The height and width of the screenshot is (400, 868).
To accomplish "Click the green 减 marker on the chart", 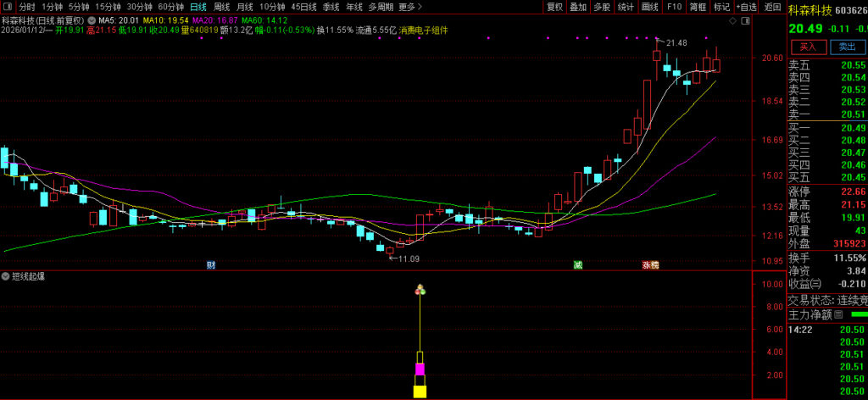I will 577,265.
